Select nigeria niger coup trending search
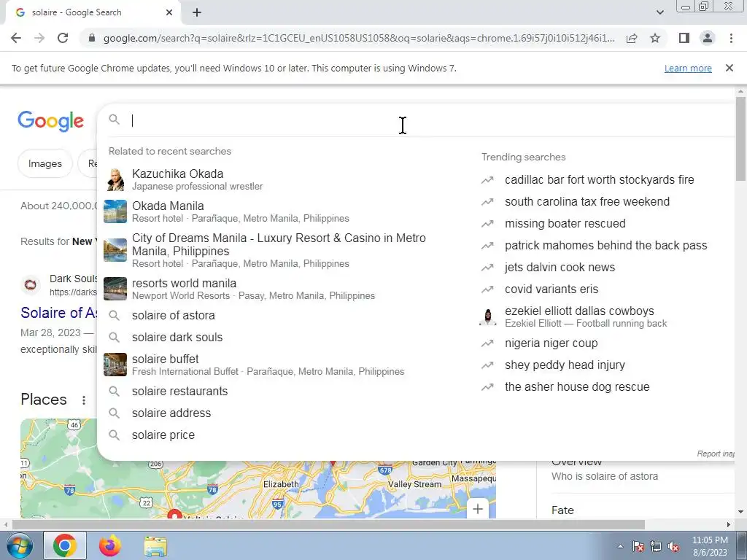Screen dimensions: 747x560 pyautogui.click(x=551, y=343)
